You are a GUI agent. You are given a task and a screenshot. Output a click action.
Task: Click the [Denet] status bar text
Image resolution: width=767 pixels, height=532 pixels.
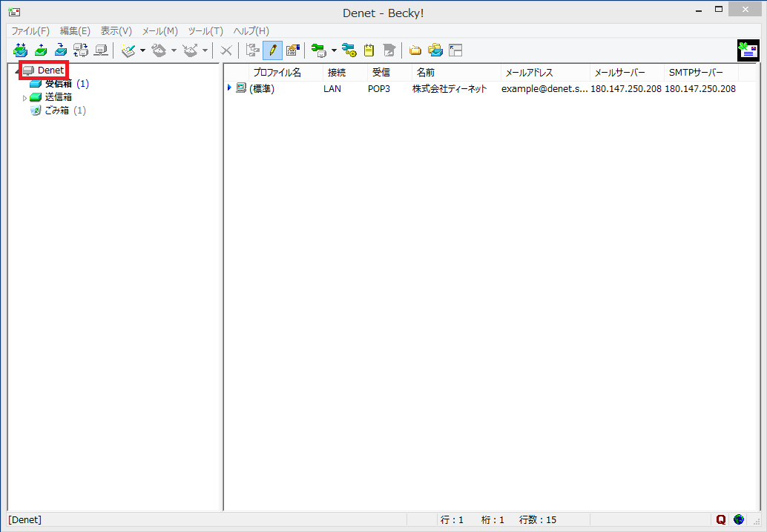(x=25, y=520)
